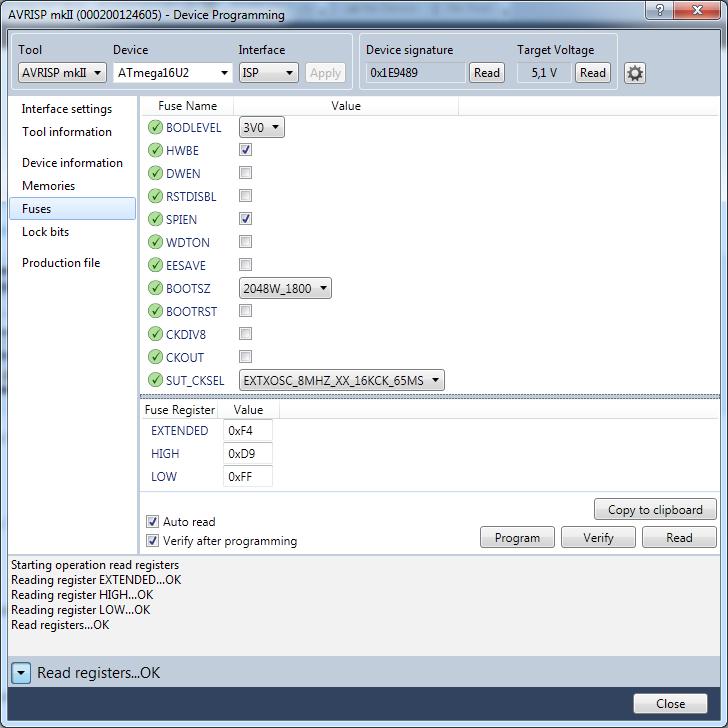Click the green status icon beside SPIEN
The width and height of the screenshot is (728, 728).
point(155,219)
